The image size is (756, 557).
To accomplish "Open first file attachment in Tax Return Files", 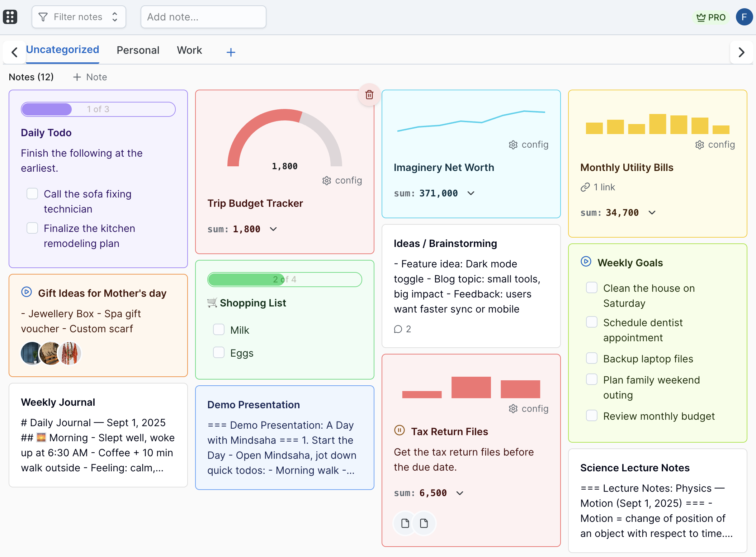I will [x=405, y=523].
